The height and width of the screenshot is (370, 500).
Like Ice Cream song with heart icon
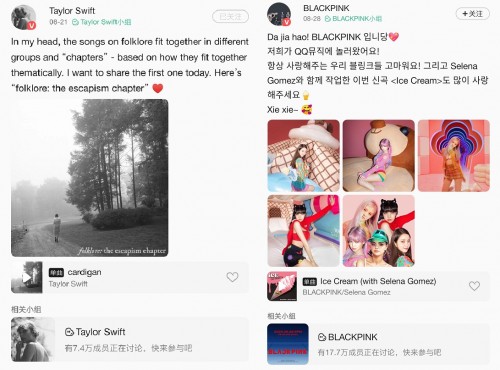pos(474,286)
